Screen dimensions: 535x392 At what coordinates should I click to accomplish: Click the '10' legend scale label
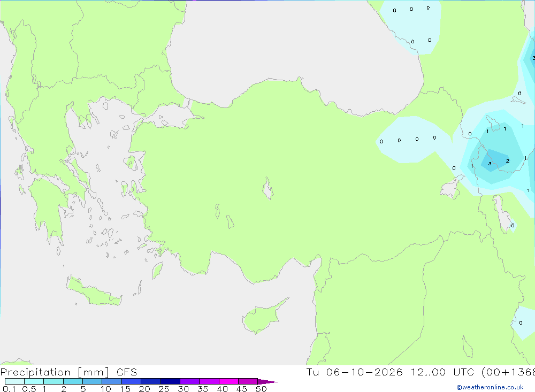pos(106,389)
